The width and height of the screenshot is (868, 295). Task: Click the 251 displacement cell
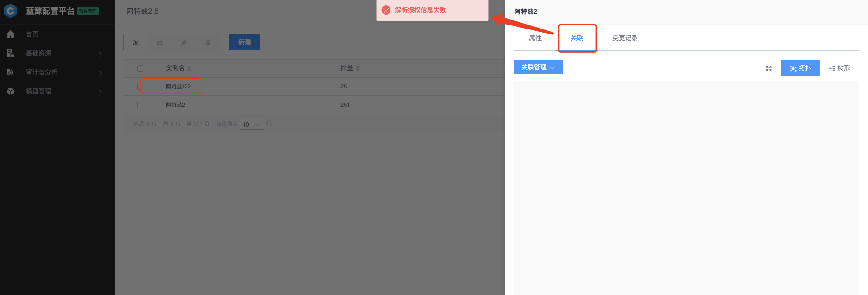tap(345, 105)
